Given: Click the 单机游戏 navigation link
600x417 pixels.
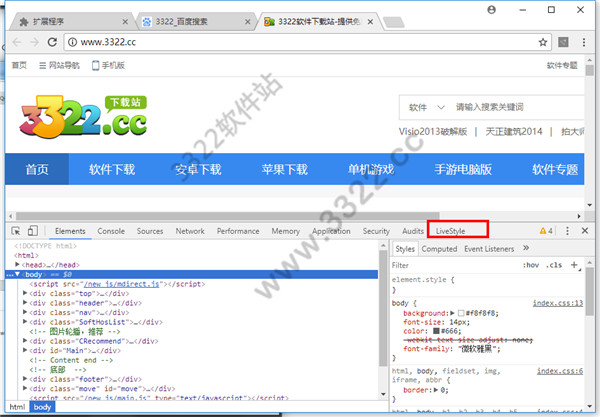Looking at the screenshot, I should coord(371,169).
